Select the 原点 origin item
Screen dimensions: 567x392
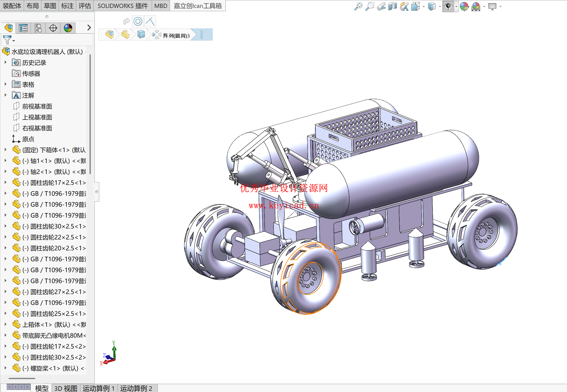pyautogui.click(x=28, y=139)
